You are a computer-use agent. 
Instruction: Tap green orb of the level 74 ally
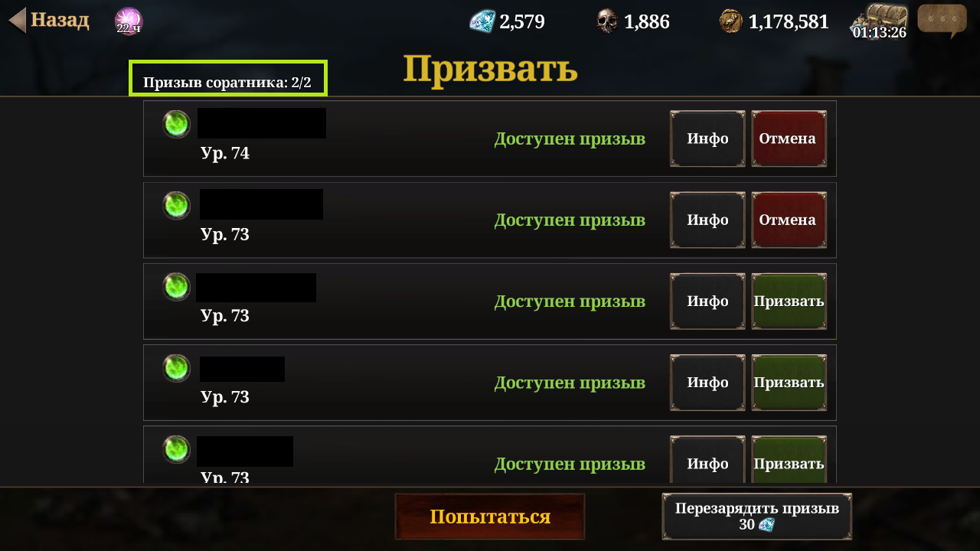(x=176, y=124)
